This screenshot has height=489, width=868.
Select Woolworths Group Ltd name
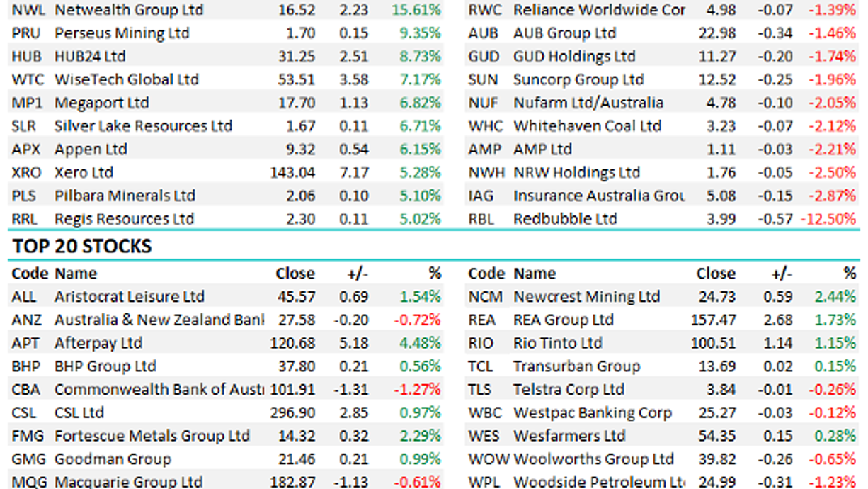[593, 459]
